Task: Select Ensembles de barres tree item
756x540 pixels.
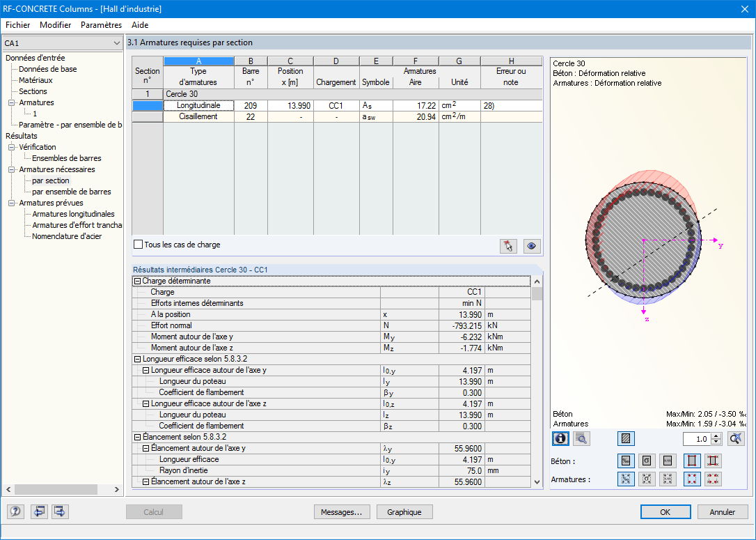Action: point(67,158)
